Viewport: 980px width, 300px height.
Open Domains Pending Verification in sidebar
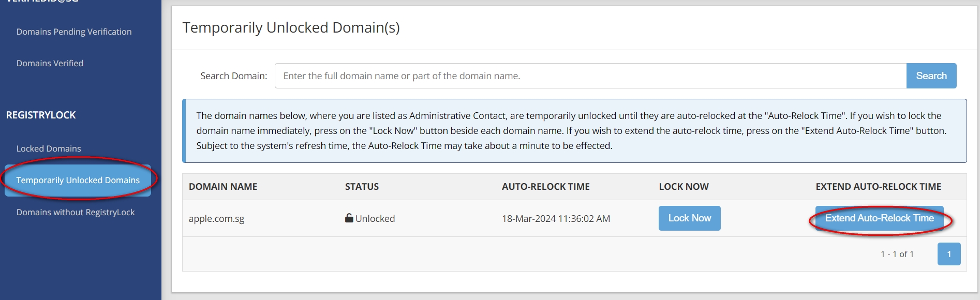74,32
